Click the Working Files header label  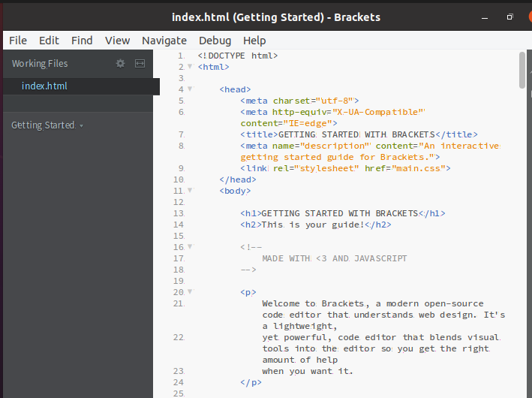pos(40,64)
